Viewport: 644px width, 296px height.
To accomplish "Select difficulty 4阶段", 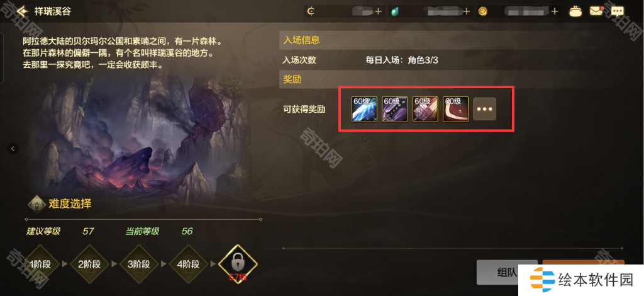I will [x=189, y=264].
